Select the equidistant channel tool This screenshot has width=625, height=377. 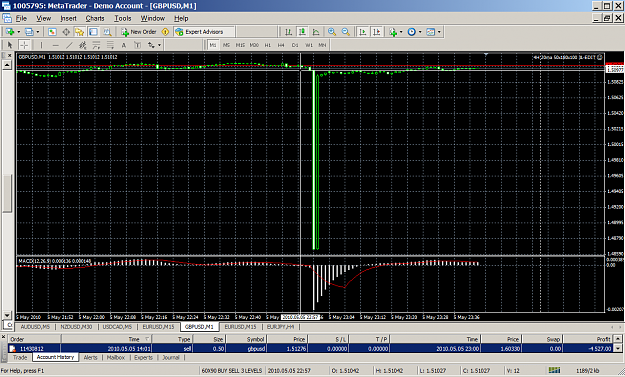click(83, 45)
